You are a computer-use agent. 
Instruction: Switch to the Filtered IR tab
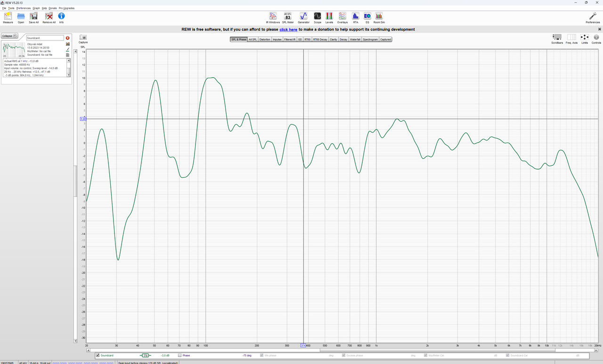coord(290,40)
